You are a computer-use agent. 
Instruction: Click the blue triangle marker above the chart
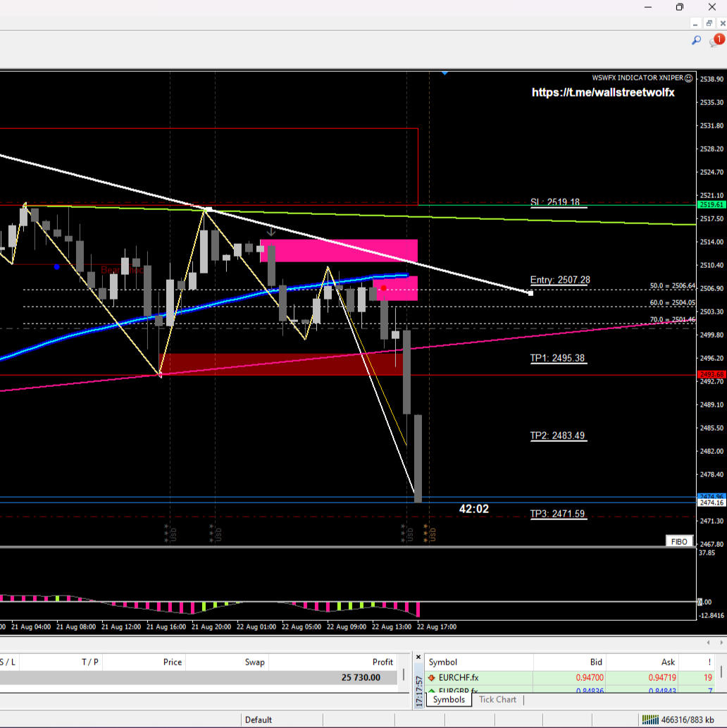pos(445,73)
